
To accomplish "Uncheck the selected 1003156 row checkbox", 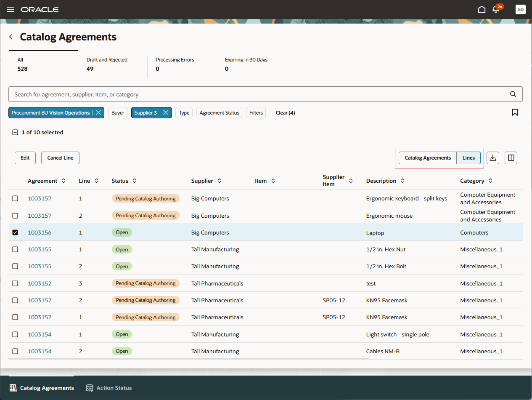I will 15,232.
